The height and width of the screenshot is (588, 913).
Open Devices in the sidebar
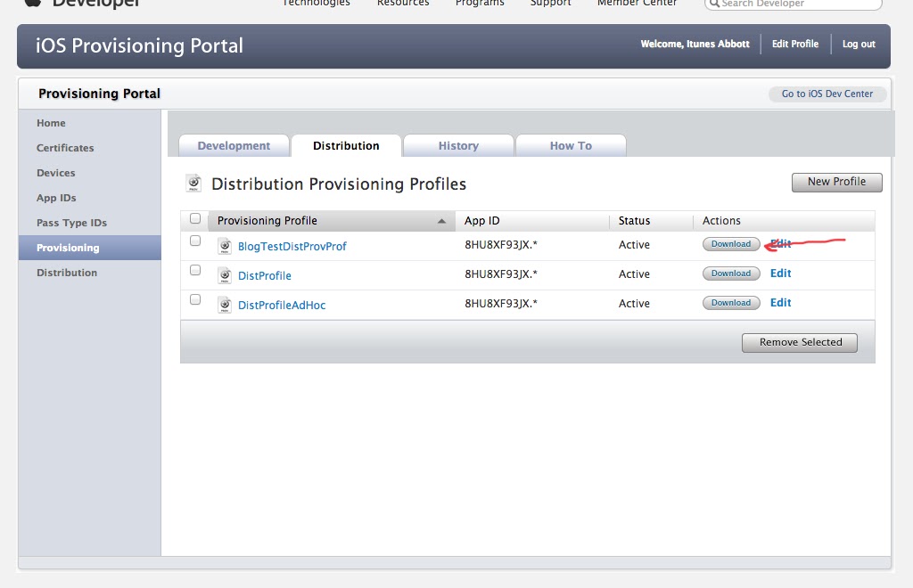56,173
